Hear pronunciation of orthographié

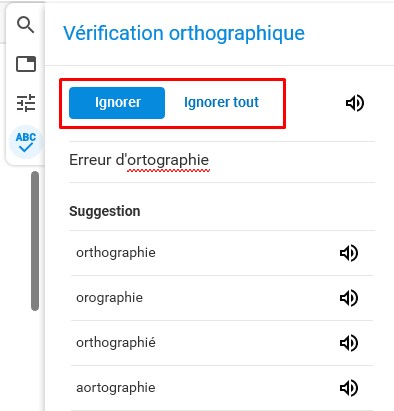(x=349, y=343)
